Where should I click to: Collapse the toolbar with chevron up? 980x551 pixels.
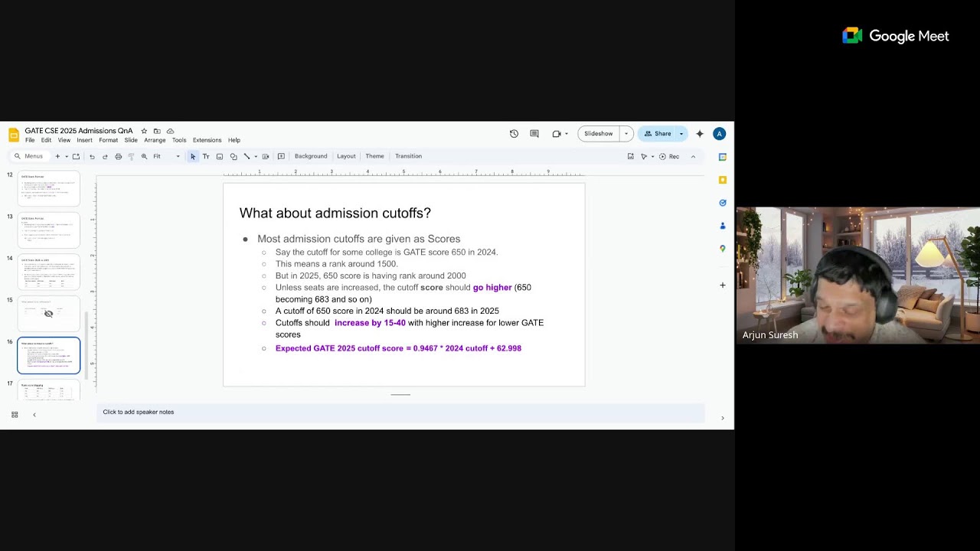tap(693, 156)
